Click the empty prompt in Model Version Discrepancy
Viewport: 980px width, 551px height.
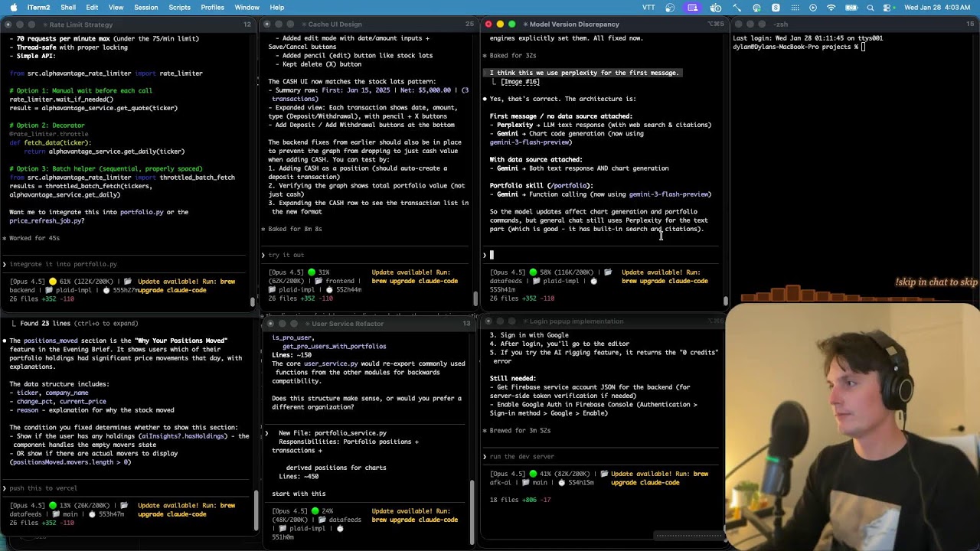tap(602, 255)
